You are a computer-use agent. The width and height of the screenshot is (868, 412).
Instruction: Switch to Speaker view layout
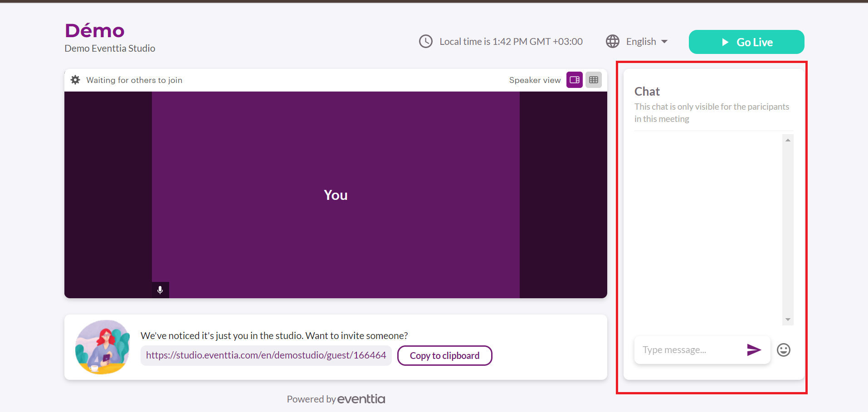pos(574,80)
